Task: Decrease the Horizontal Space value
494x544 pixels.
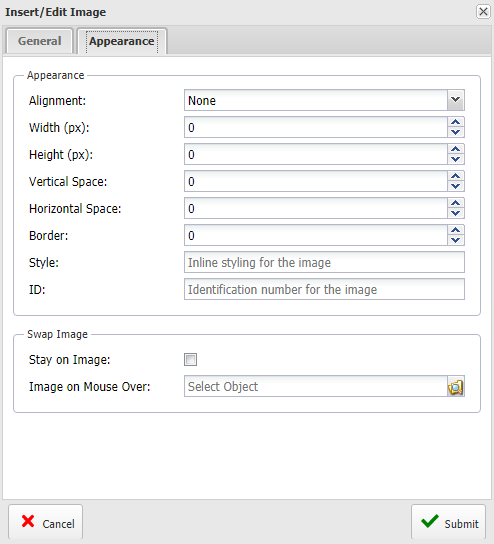Action: (x=455, y=213)
